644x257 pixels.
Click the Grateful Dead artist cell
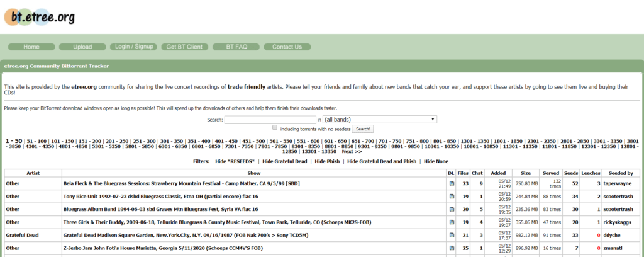pyautogui.click(x=33, y=235)
